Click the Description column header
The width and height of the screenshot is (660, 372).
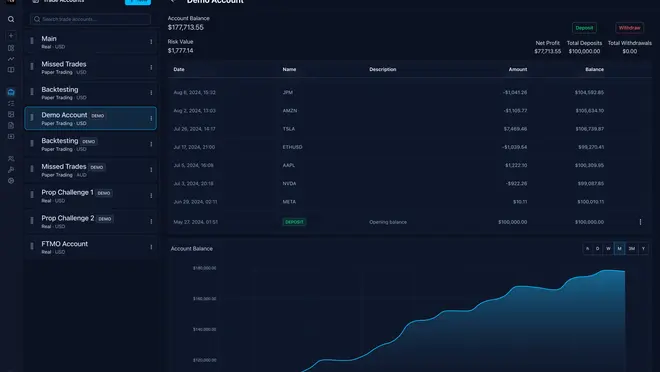click(383, 69)
